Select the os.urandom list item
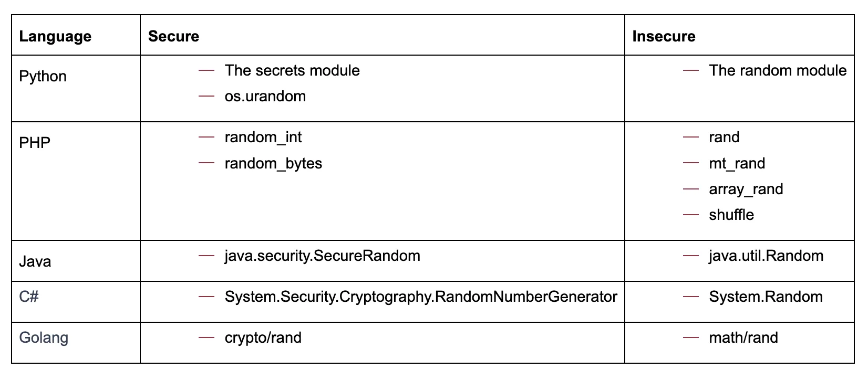The height and width of the screenshot is (380, 868). click(x=265, y=97)
